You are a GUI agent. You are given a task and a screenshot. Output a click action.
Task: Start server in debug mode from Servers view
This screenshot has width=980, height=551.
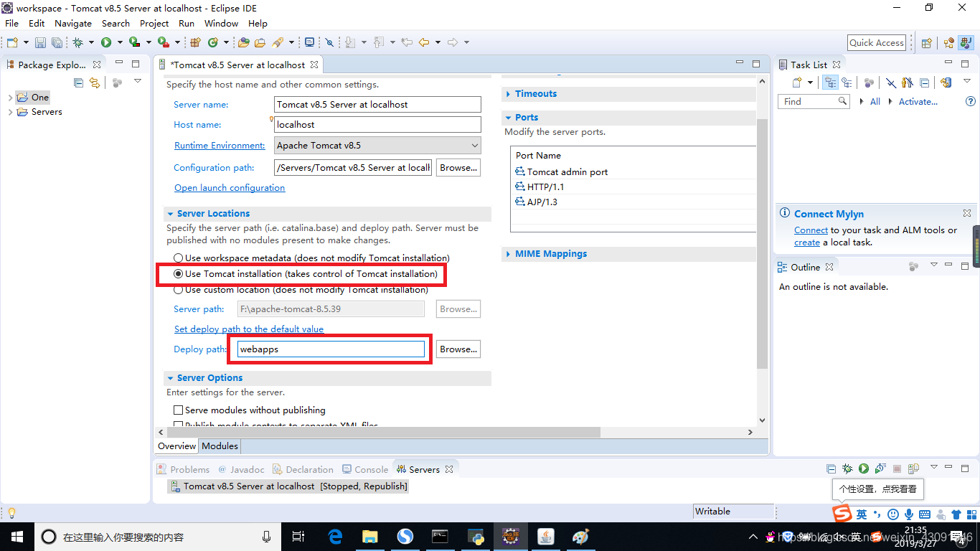point(847,468)
